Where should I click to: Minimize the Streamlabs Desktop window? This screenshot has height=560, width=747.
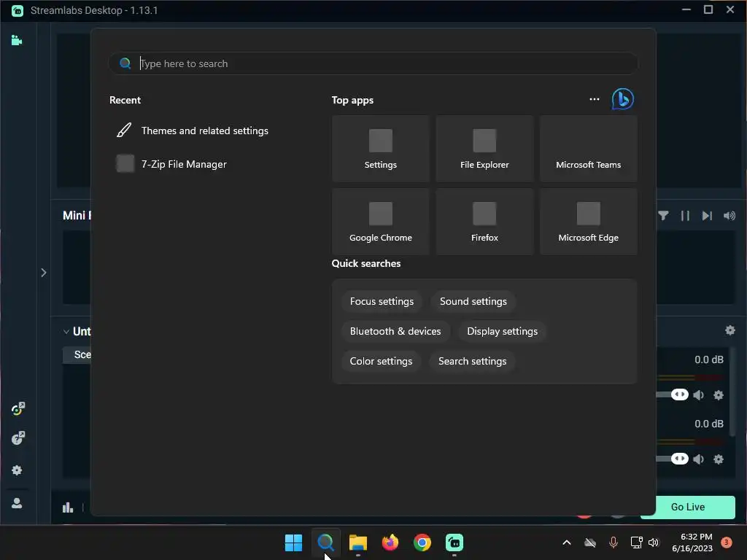(x=686, y=9)
